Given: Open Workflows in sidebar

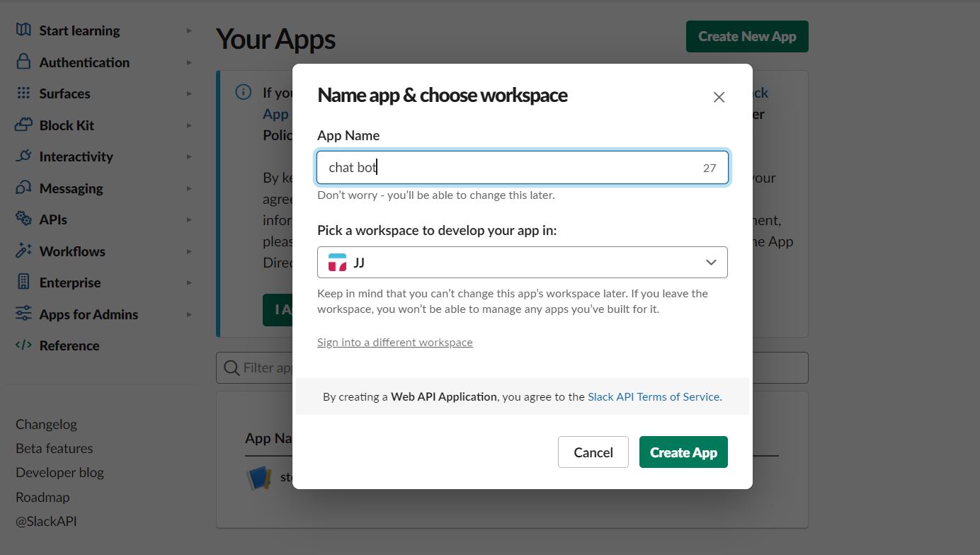Looking at the screenshot, I should [72, 251].
